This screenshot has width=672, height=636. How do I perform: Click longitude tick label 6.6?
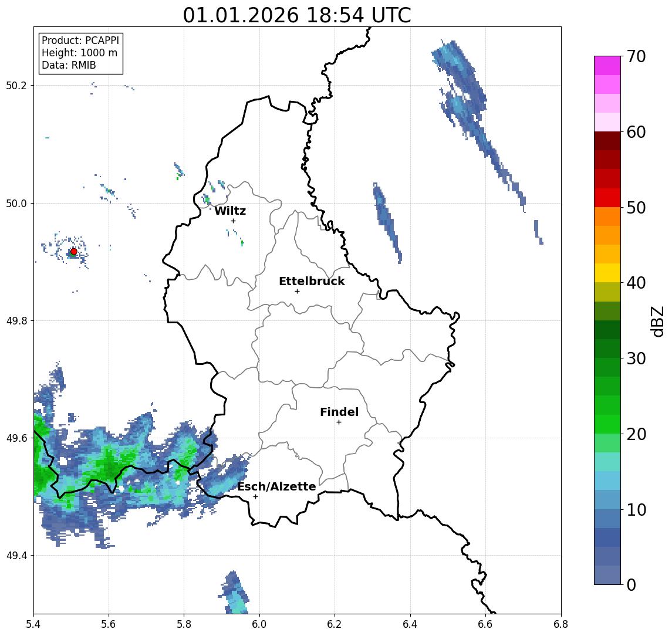coord(485,624)
